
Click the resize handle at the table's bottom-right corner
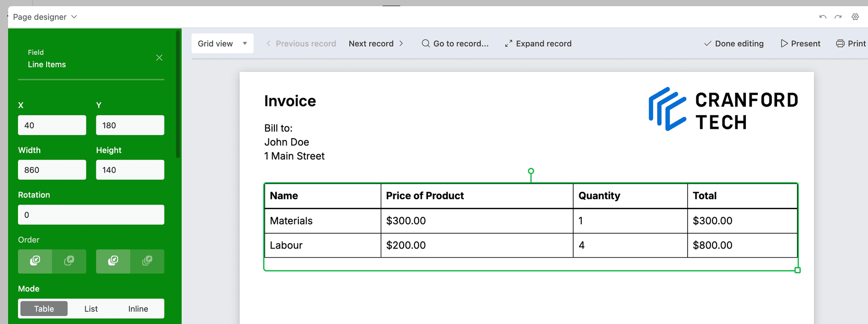[x=797, y=270]
